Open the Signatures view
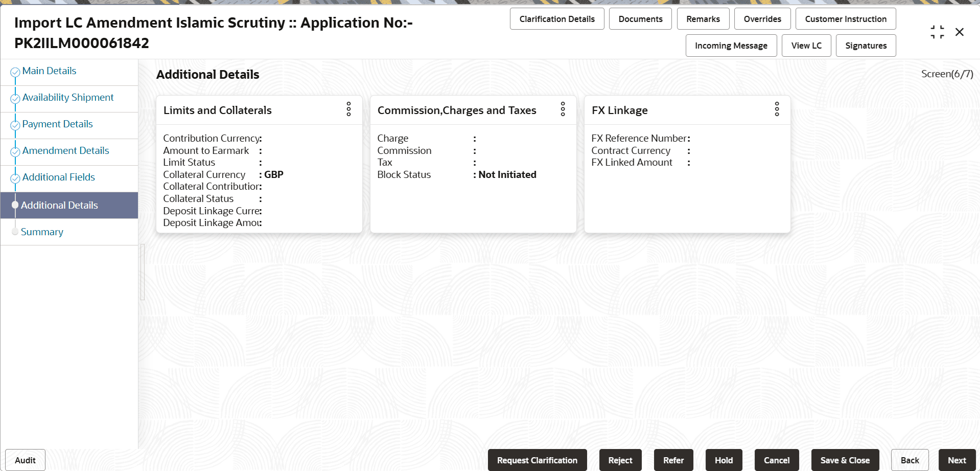Screen dimensions: 980x471 point(866,46)
